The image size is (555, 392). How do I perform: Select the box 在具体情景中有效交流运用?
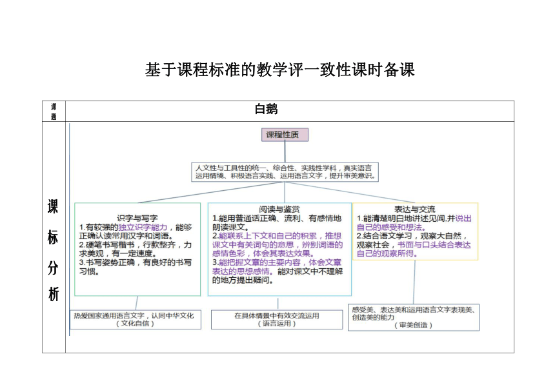point(277,320)
